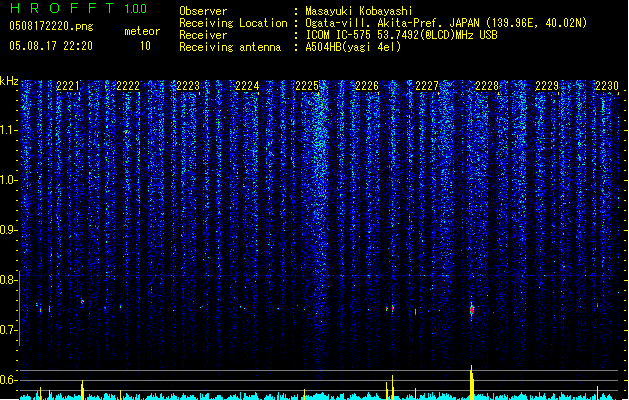Image resolution: width=629 pixels, height=400 pixels.
Task: Click the Observer field label
Action: pyautogui.click(x=203, y=11)
